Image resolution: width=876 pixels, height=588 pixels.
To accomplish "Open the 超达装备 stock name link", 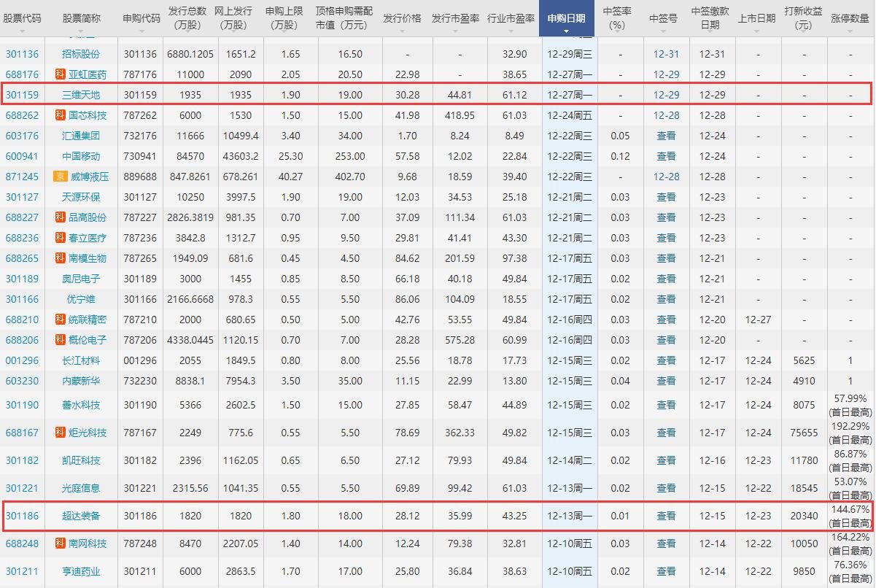I will (x=81, y=516).
